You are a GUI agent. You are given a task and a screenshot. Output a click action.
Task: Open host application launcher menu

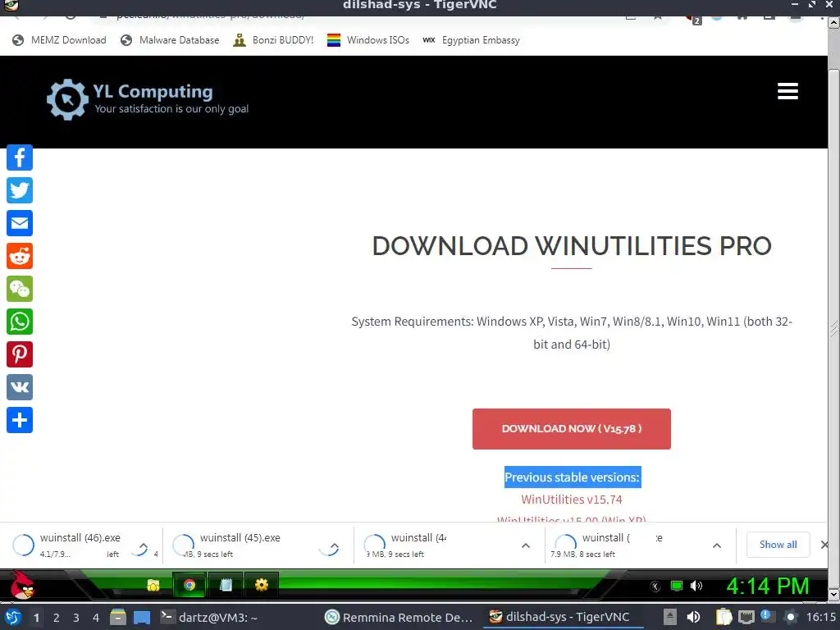13,618
